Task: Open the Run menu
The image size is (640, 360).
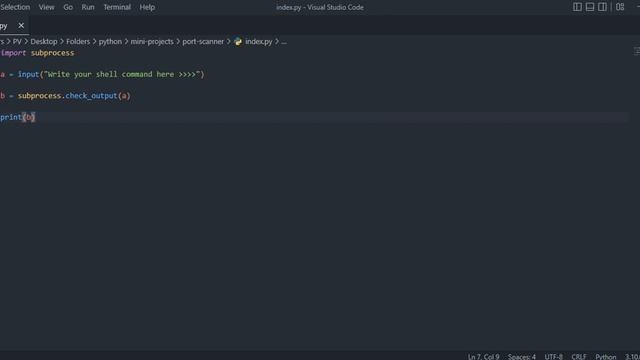Action: [88, 7]
